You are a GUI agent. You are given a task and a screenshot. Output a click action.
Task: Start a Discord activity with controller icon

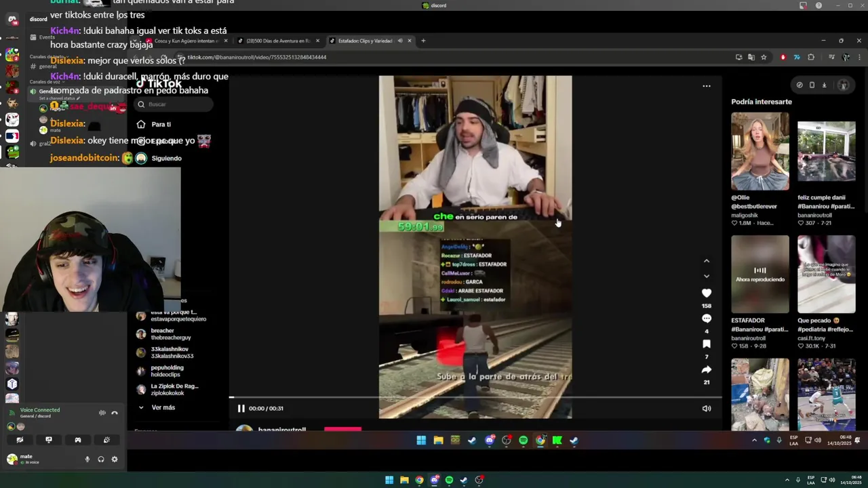click(78, 440)
